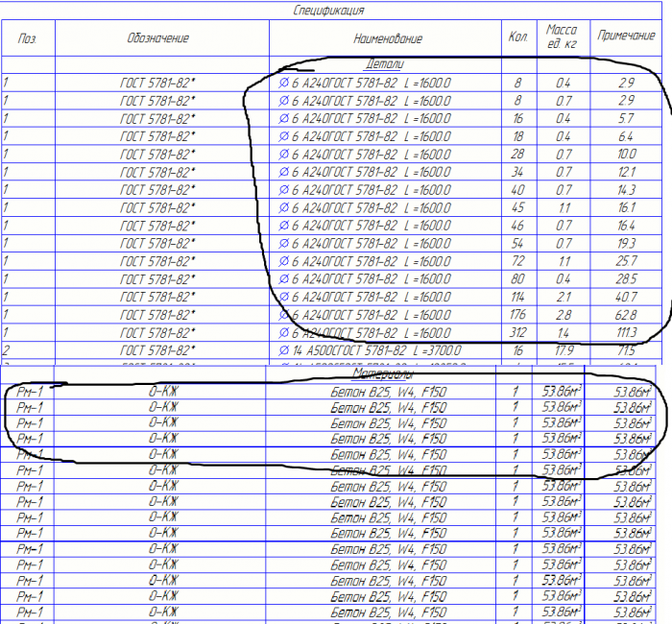Select the 'Масса ед. кг' header cell

pyautogui.click(x=562, y=36)
